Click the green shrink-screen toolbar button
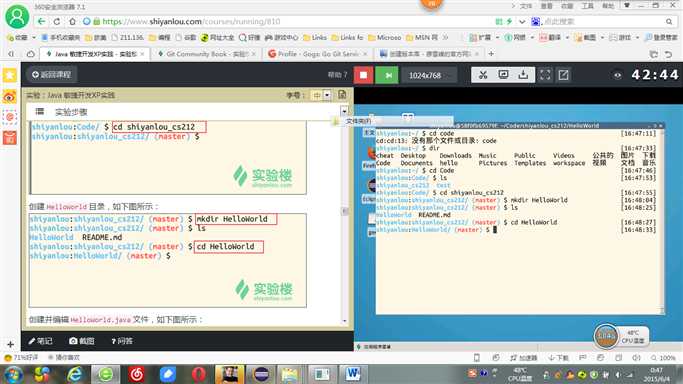This screenshot has height=384, width=683. point(389,75)
